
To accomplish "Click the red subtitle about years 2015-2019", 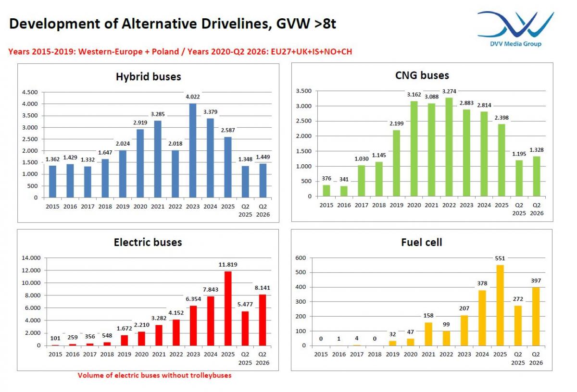I will pyautogui.click(x=180, y=51).
